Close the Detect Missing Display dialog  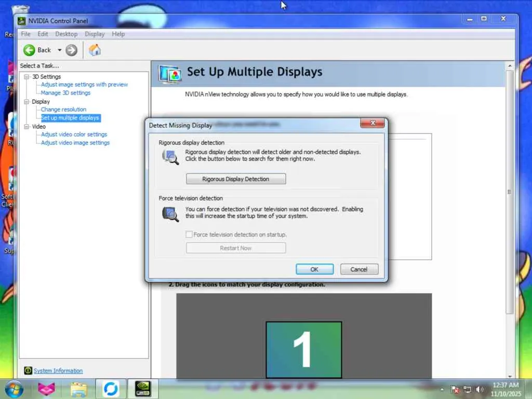coord(372,123)
